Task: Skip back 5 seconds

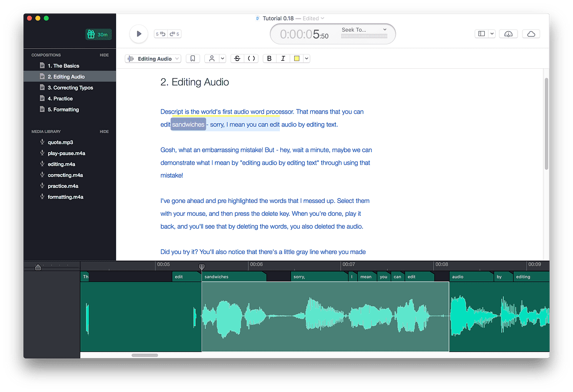Action: click(x=161, y=34)
